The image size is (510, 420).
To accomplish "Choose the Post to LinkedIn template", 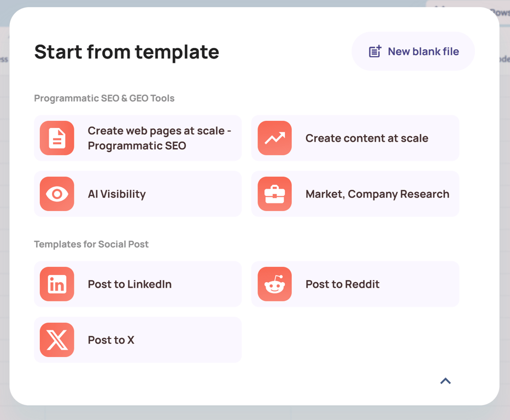I will pyautogui.click(x=130, y=284).
